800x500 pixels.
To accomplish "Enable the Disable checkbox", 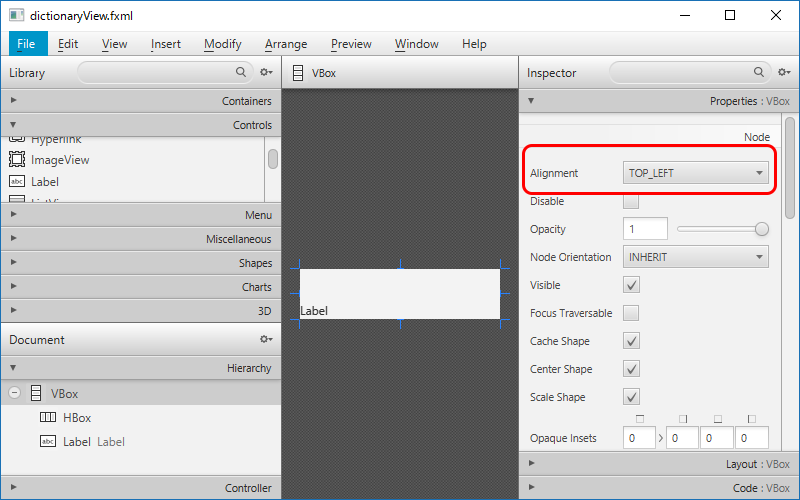I will [x=631, y=201].
